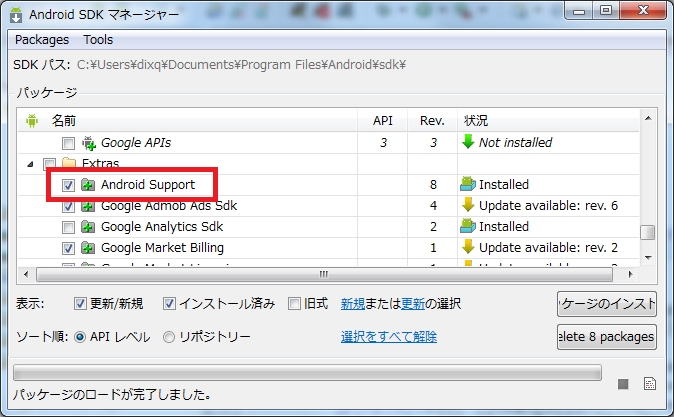This screenshot has height=417, width=674.
Task: Click the API column header
Action: coord(383,121)
